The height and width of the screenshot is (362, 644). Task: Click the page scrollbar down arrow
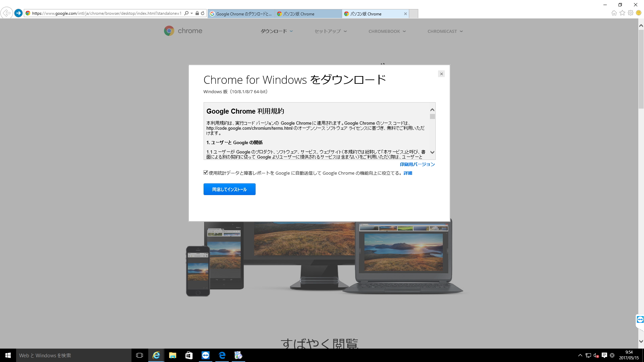click(641, 342)
